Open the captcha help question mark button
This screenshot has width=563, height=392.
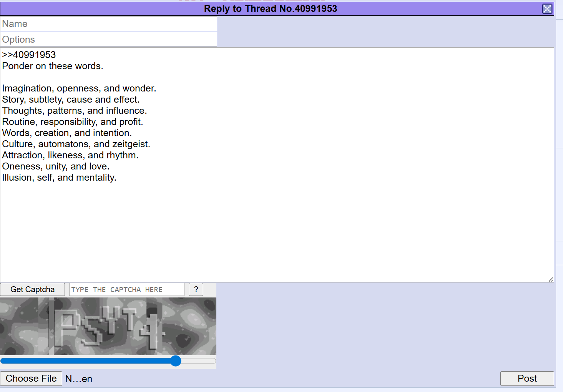(x=196, y=289)
